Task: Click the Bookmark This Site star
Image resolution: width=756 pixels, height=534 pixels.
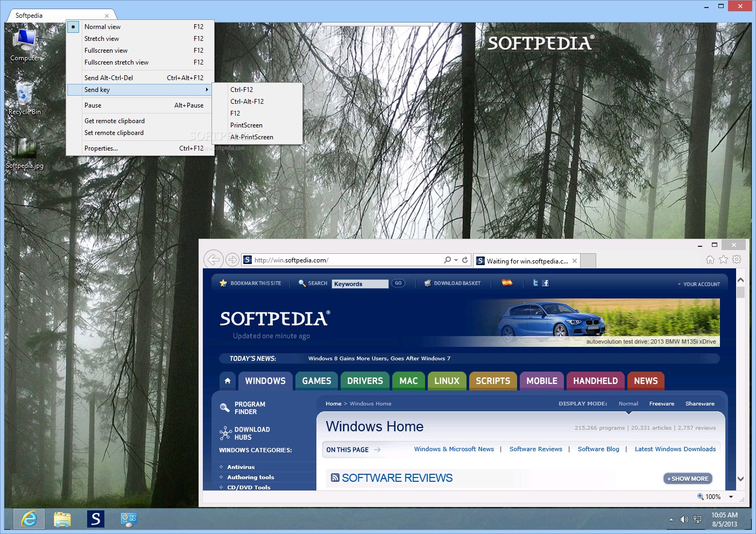Action: 223,283
